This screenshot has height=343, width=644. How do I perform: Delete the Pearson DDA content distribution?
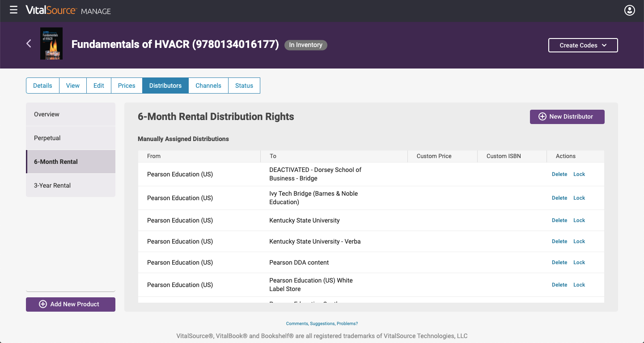[x=559, y=262]
